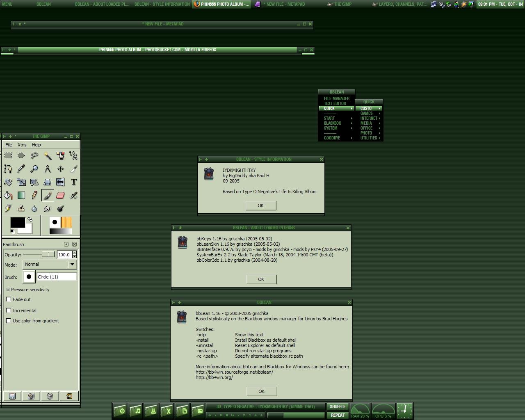
Task: Select the Paintbrush tool
Action: click(x=48, y=195)
